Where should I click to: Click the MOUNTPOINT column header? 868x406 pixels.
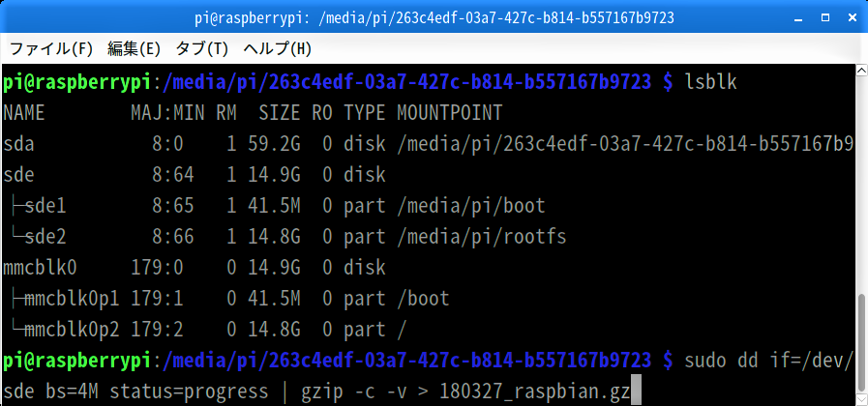click(x=450, y=113)
